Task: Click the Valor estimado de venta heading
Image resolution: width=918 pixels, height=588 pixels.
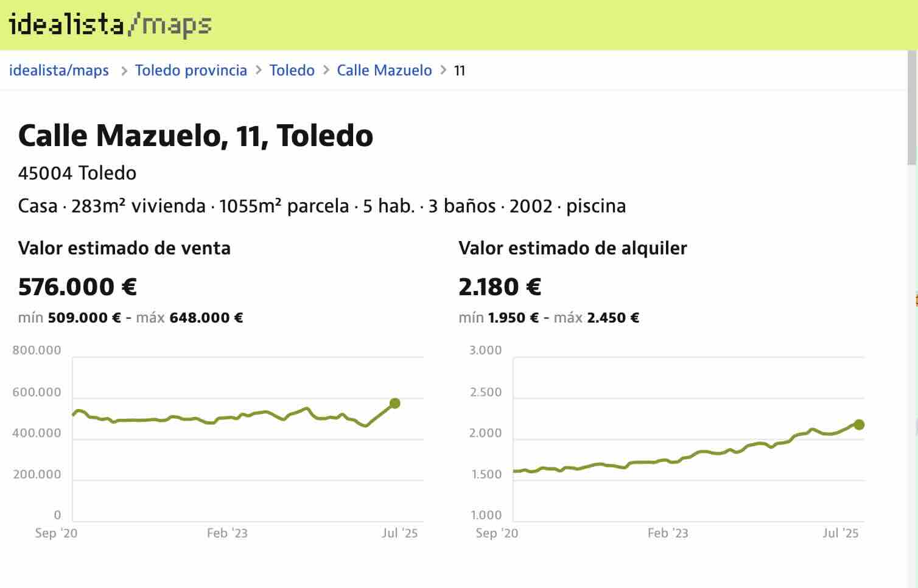Action: pos(124,248)
